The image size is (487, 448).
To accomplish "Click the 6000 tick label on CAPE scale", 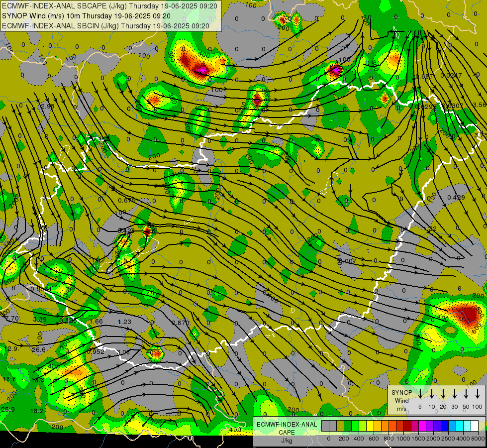I will [x=478, y=439].
